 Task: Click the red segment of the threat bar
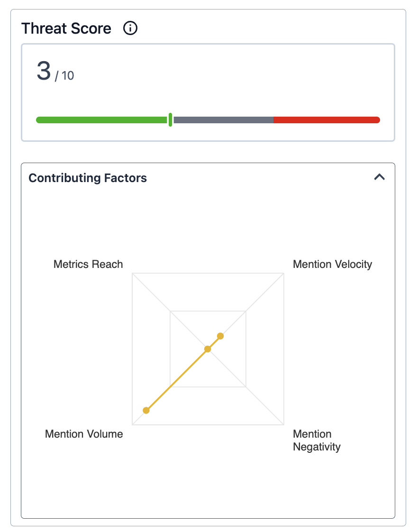point(327,120)
